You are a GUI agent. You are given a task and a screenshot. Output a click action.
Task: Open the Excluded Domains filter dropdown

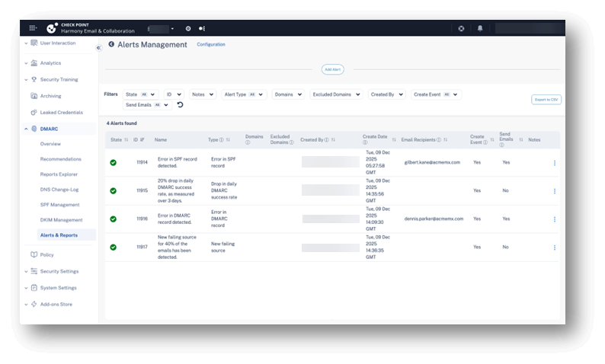335,94
